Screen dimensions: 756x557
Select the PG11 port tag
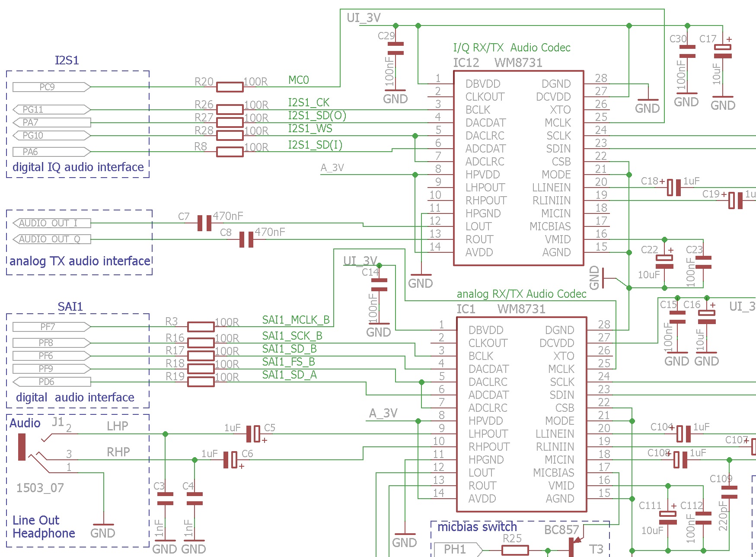[51, 109]
